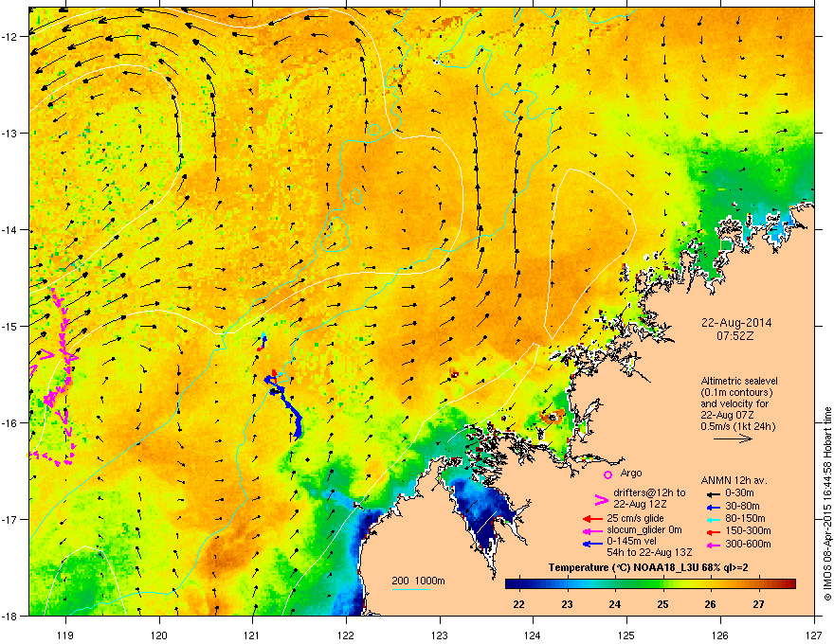Click the "Altimetric sealevel" text

click(739, 381)
